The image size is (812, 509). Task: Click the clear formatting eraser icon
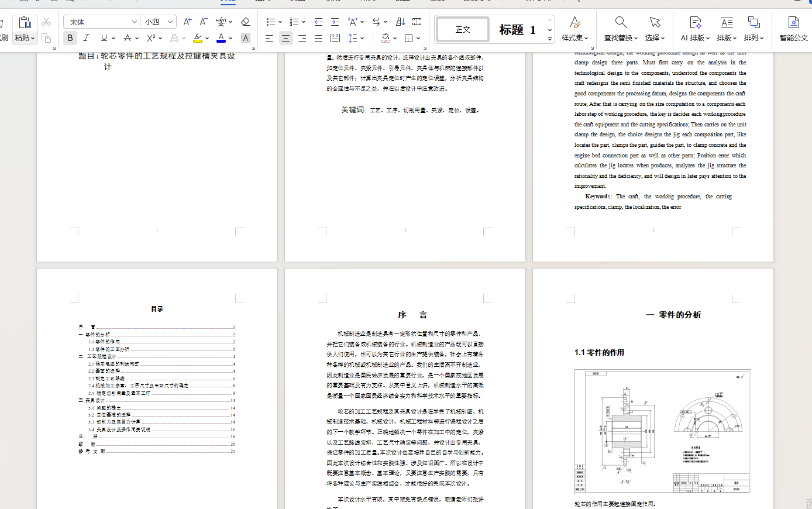pyautogui.click(x=246, y=22)
